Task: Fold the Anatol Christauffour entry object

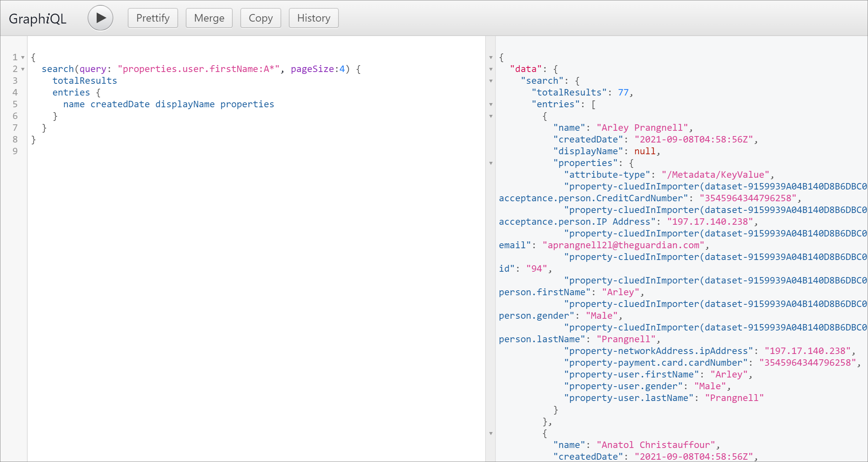Action: [491, 434]
